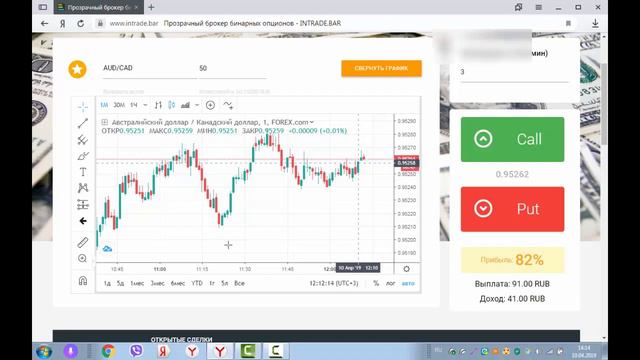Screen dimensions: 640x360
Task: Set chart range to 1г
Action: (212, 283)
